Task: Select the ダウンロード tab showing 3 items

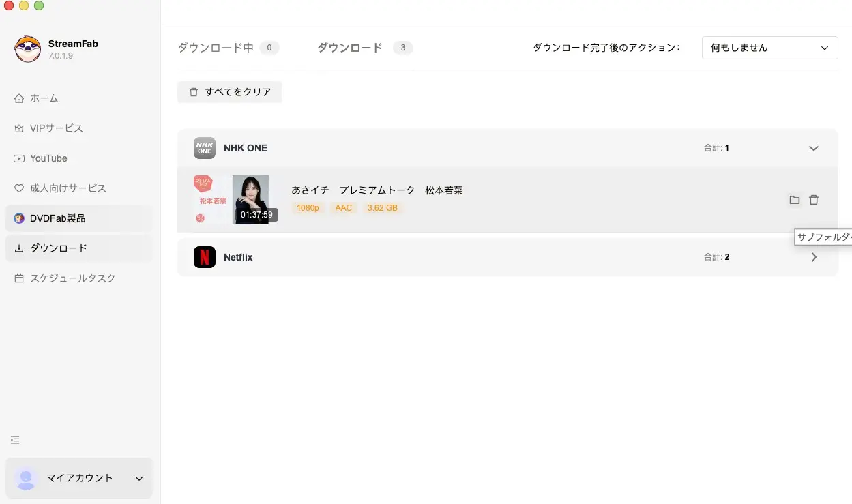Action: coord(365,48)
